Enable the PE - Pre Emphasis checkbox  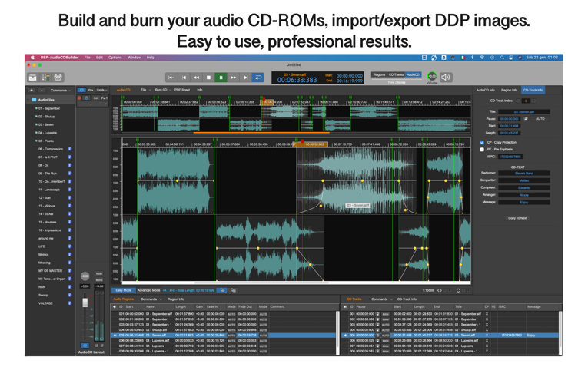click(482, 150)
